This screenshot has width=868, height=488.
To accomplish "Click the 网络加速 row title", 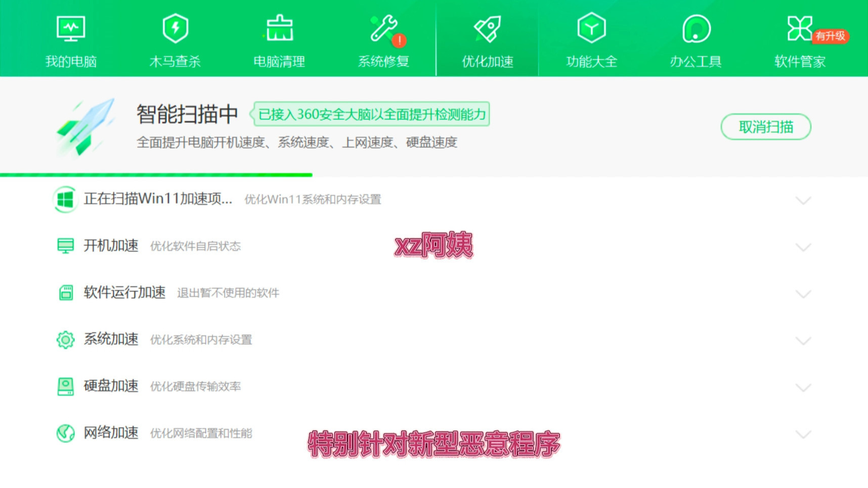I will pos(111,433).
